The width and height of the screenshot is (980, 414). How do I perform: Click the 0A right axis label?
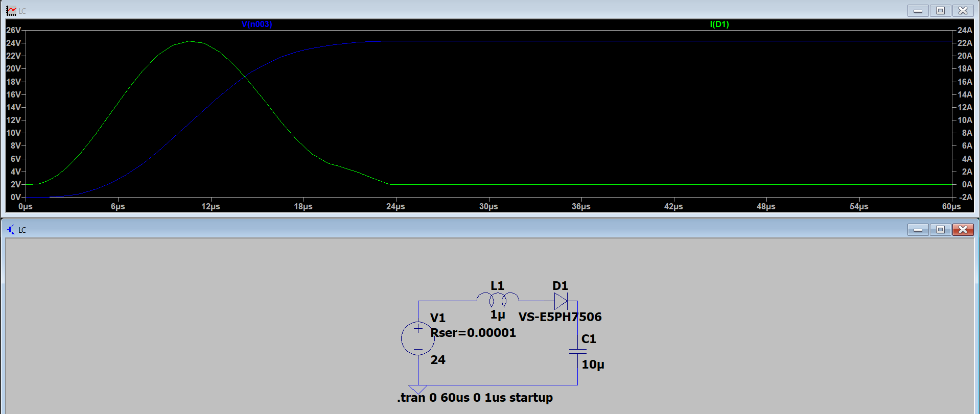967,184
